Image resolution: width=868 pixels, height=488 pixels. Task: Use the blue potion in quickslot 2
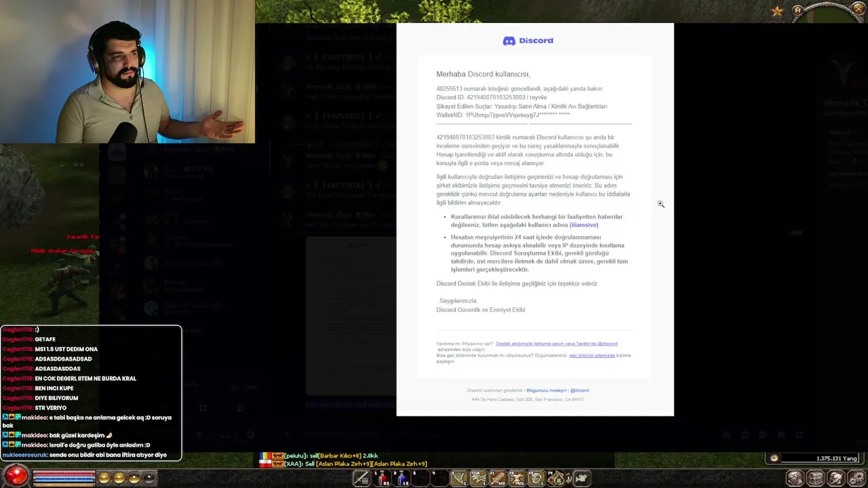(401, 479)
